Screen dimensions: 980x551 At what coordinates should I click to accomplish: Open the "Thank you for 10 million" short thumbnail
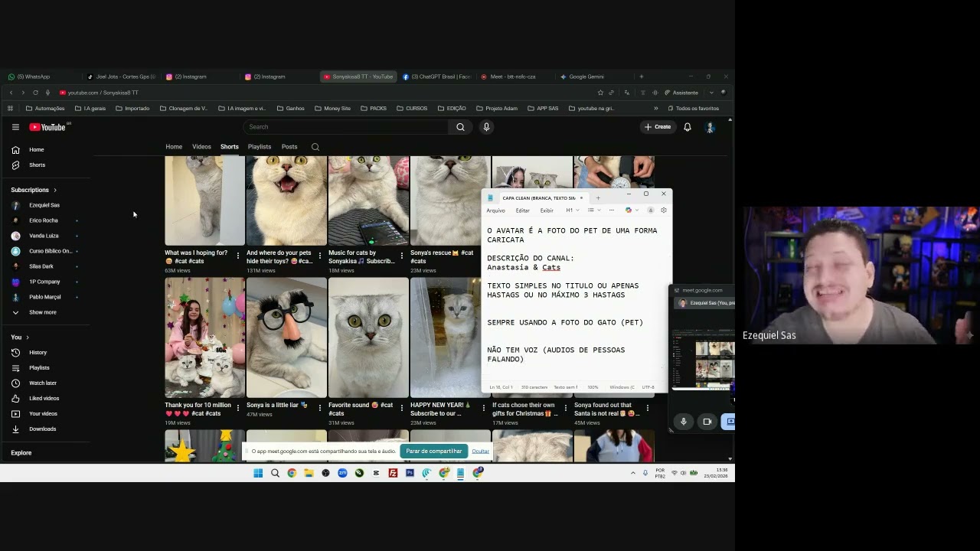pos(204,337)
